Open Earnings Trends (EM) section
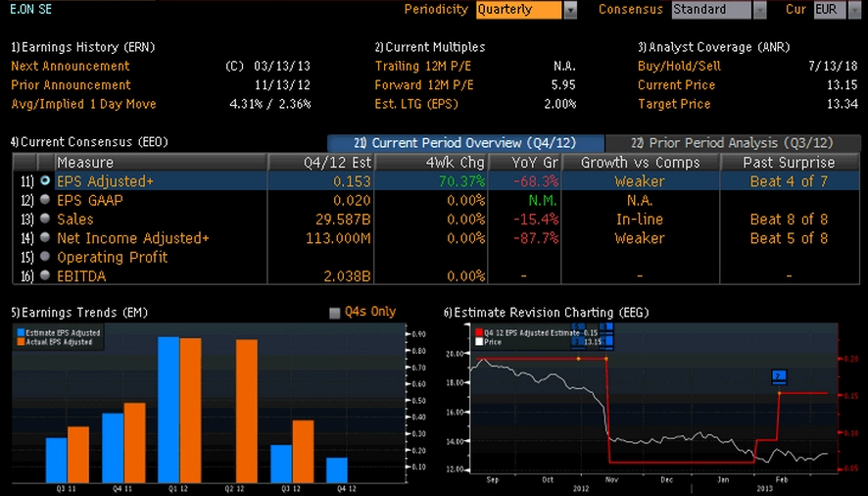The image size is (868, 496). (x=79, y=313)
